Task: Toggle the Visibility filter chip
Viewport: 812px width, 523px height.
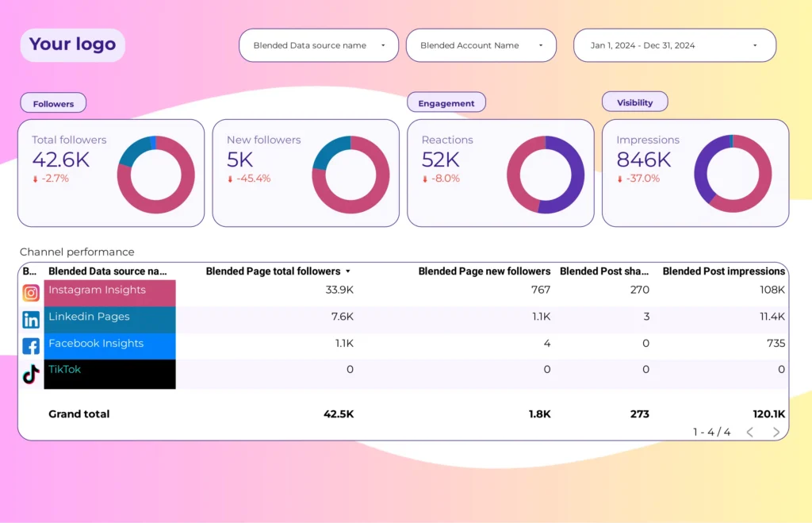Action: (634, 102)
